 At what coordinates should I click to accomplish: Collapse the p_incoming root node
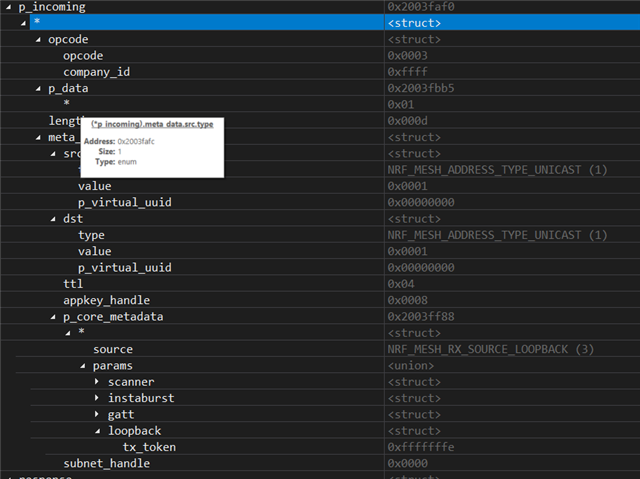tap(9, 7)
